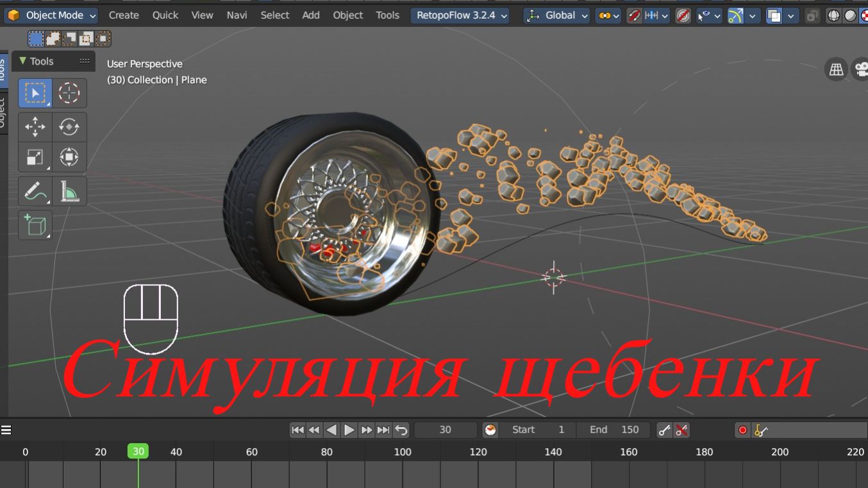Play the animation forward
Screen dimensions: 868x488
[x=349, y=430]
